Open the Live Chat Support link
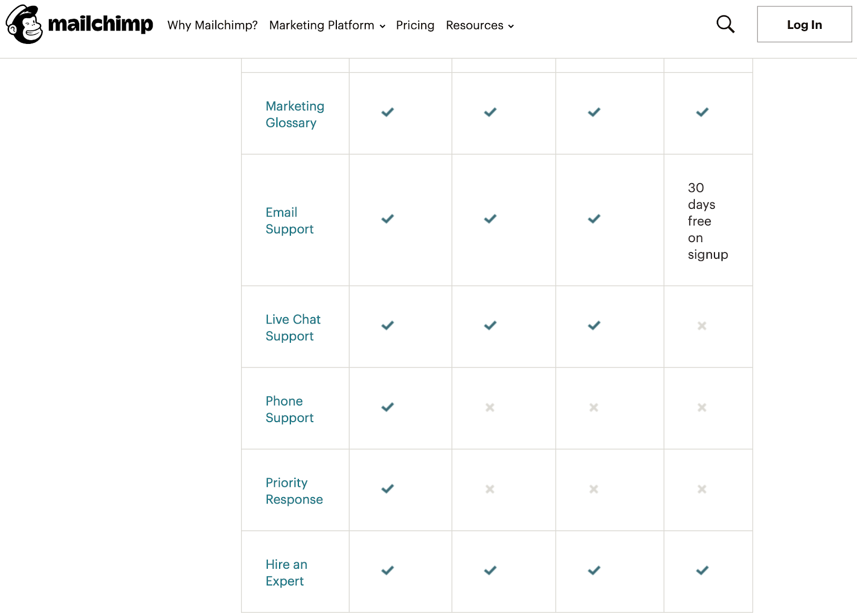 [293, 327]
